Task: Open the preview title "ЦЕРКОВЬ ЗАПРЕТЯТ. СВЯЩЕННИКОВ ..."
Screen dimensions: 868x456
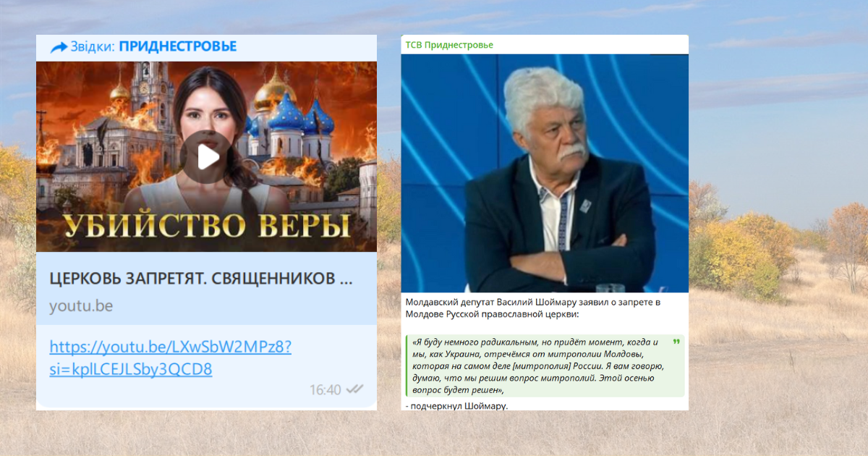Action: point(201,279)
